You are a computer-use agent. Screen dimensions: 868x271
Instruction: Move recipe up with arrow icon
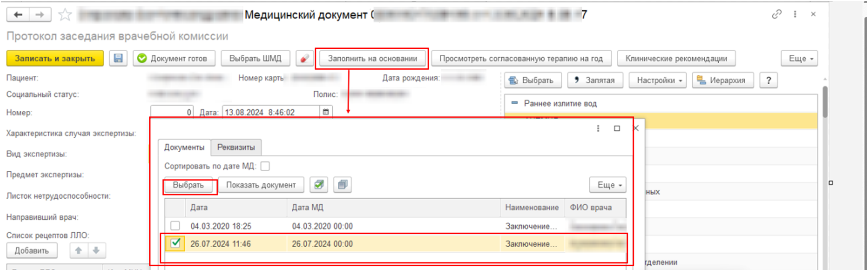[79, 250]
